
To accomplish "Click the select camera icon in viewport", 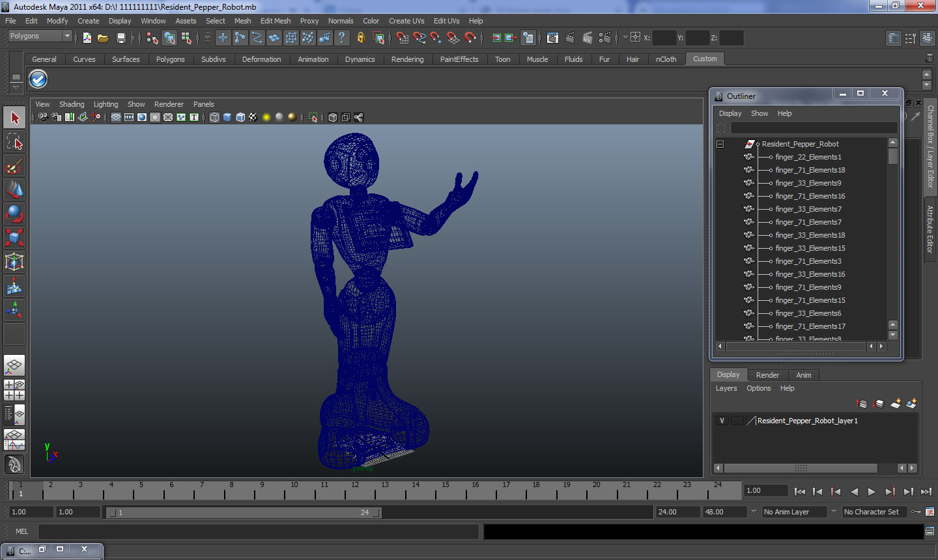I will (43, 117).
